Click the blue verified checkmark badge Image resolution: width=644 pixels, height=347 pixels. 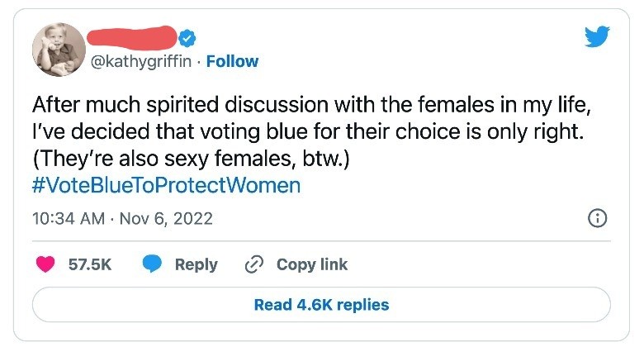187,38
